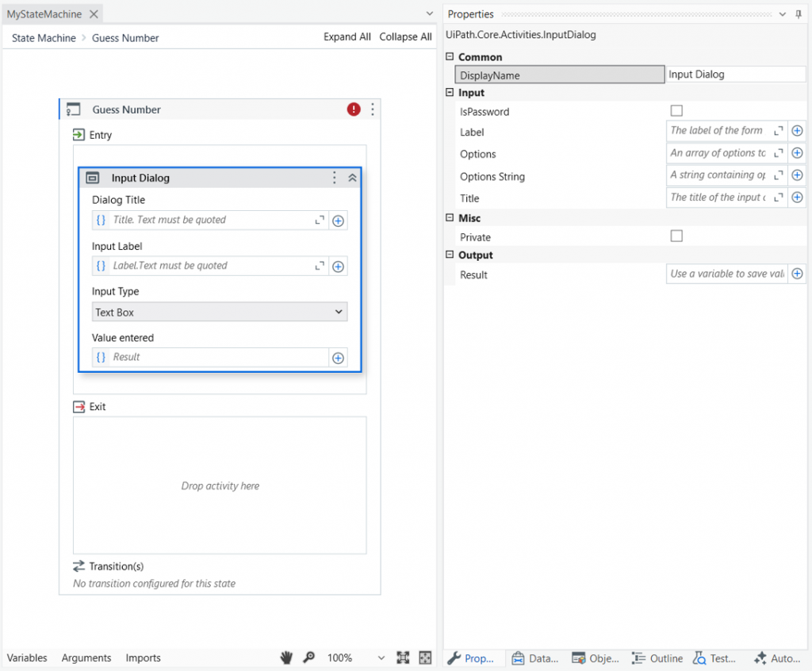Click the plus button for Options property

coord(798,153)
